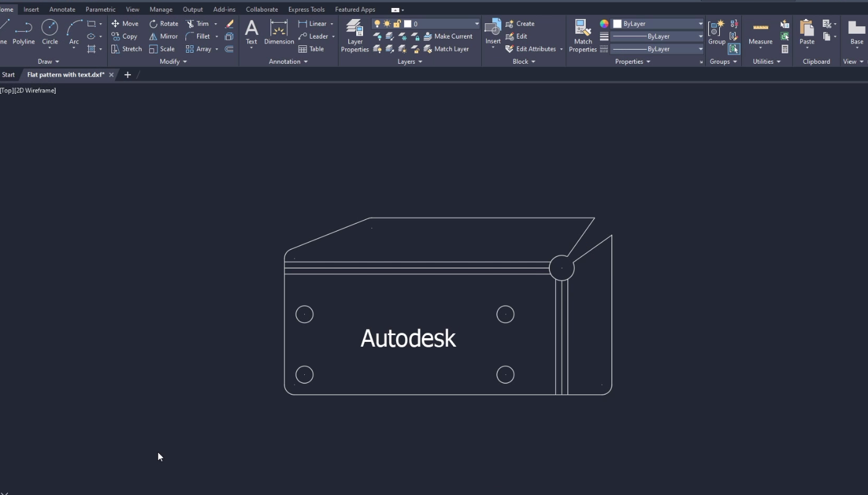The width and height of the screenshot is (868, 495).
Task: Click Turn All Layers On icon
Action: 377,49
